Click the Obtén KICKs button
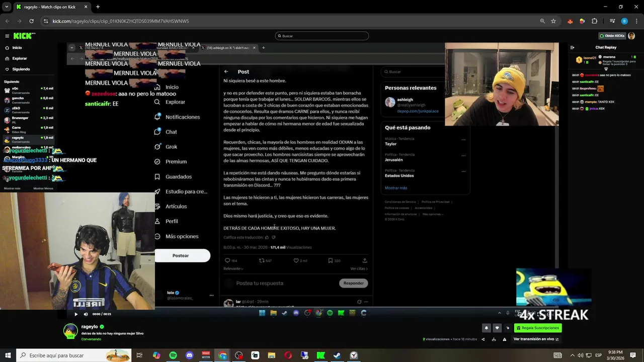644x362 pixels. click(612, 36)
